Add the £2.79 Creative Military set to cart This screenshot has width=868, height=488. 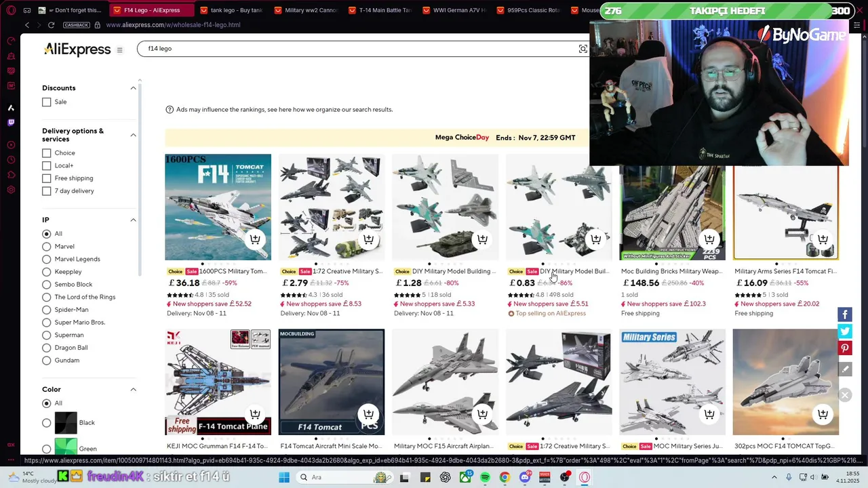pos(368,239)
